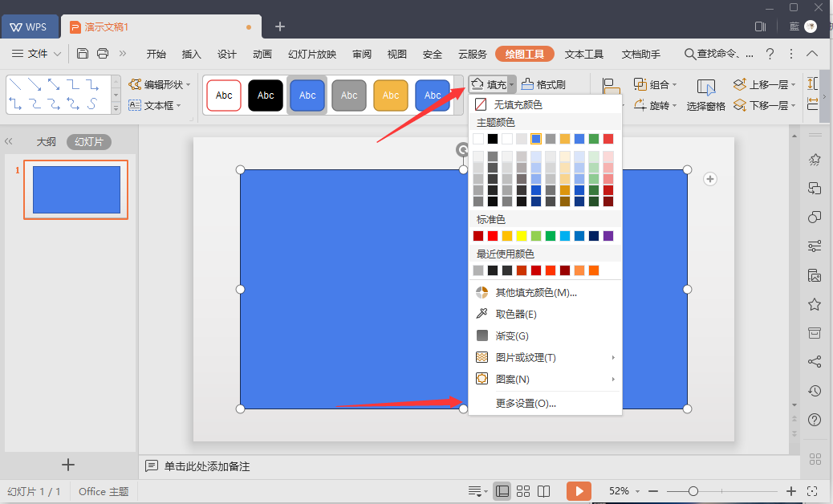Open the 旋转 rotate dropdown
The image size is (833, 504).
coord(656,105)
